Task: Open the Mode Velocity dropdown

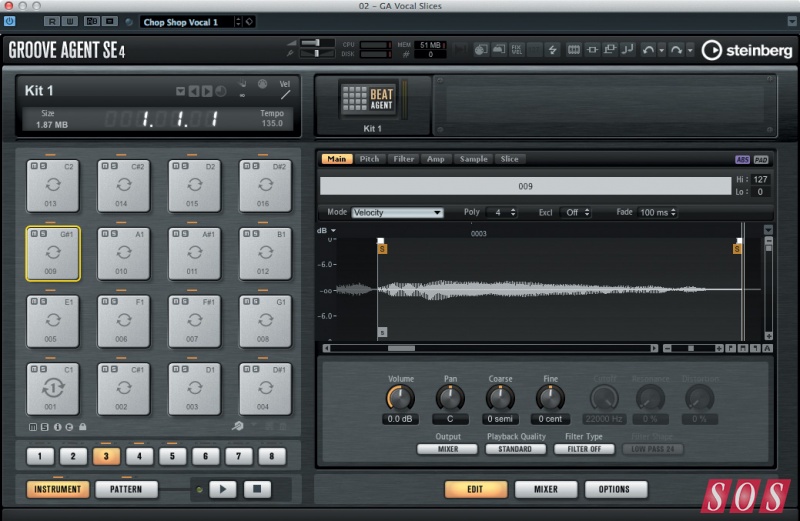Action: pos(397,213)
